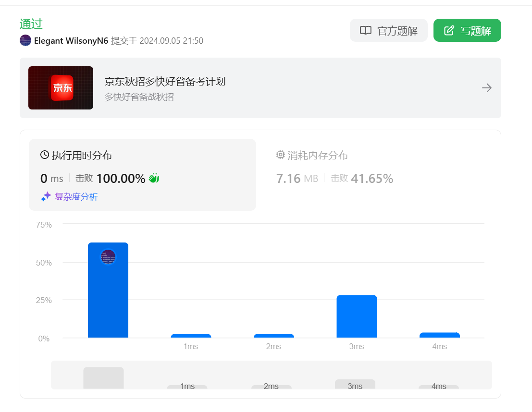The image size is (532, 412).
Task: Click the clapping hands icon after 100.00%
Action: click(154, 178)
